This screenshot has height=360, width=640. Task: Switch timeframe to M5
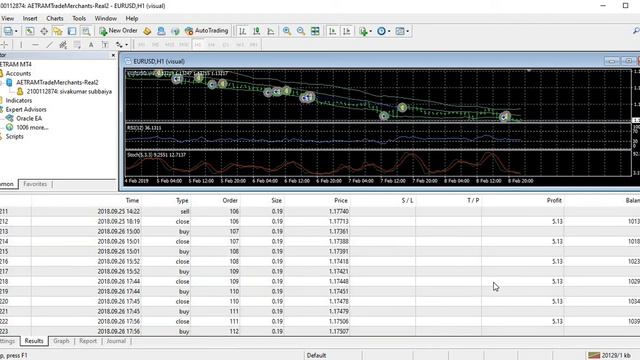pos(155,44)
